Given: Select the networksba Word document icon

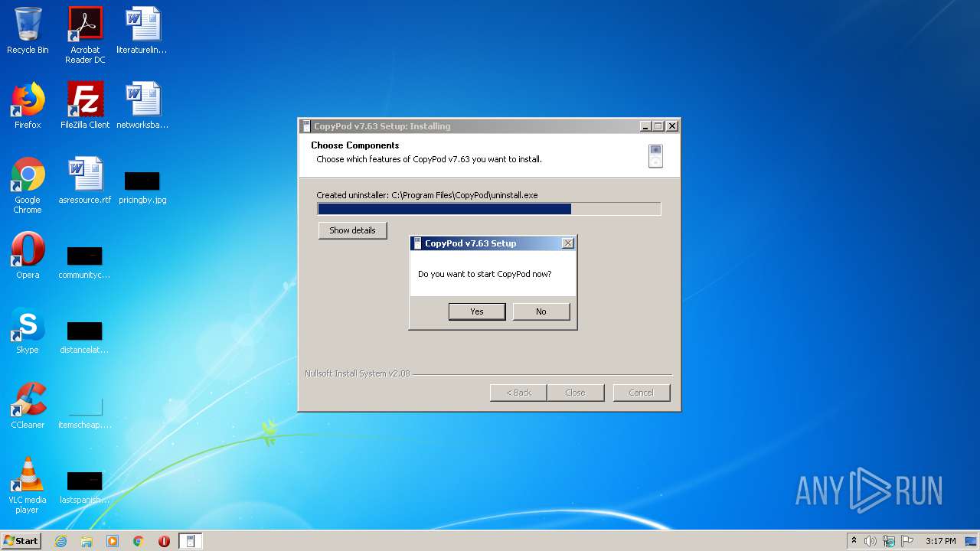Looking at the screenshot, I should pyautogui.click(x=142, y=106).
